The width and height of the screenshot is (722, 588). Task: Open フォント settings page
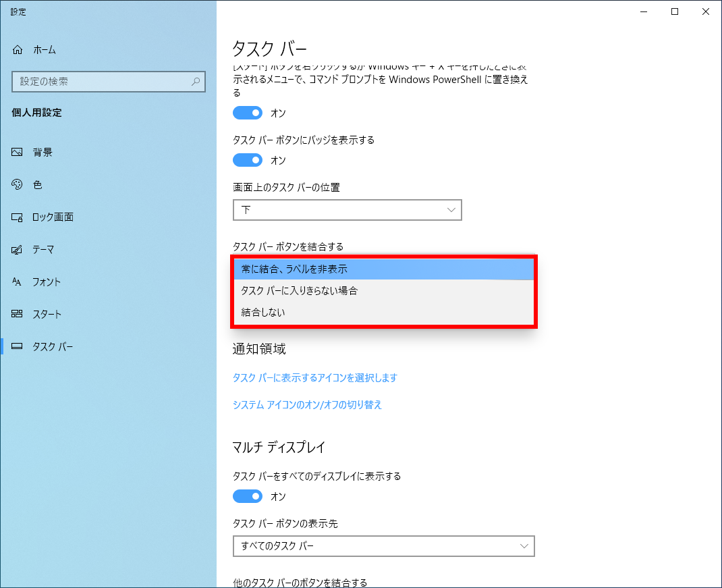[x=108, y=282]
